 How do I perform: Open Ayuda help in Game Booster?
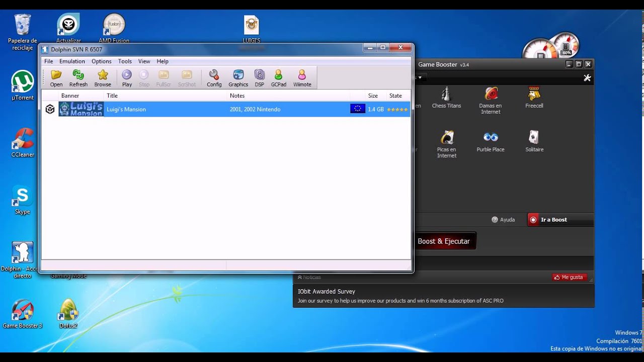[503, 220]
